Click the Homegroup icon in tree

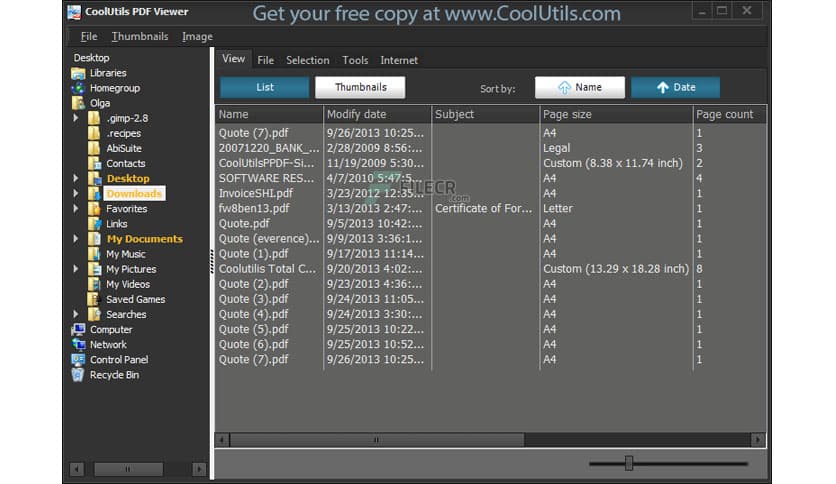(x=78, y=88)
